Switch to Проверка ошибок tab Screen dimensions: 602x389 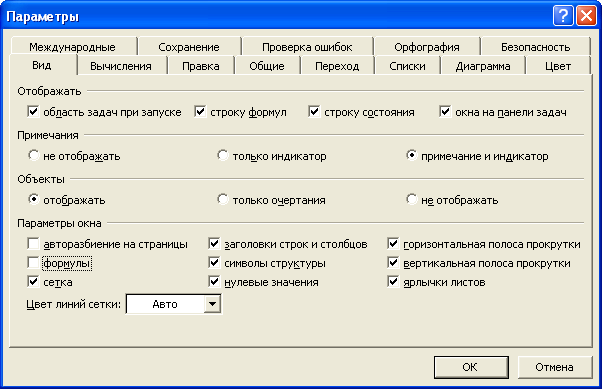coord(307,47)
